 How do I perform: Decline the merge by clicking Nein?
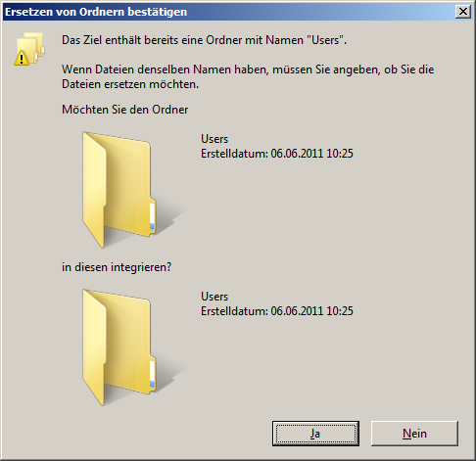(414, 434)
